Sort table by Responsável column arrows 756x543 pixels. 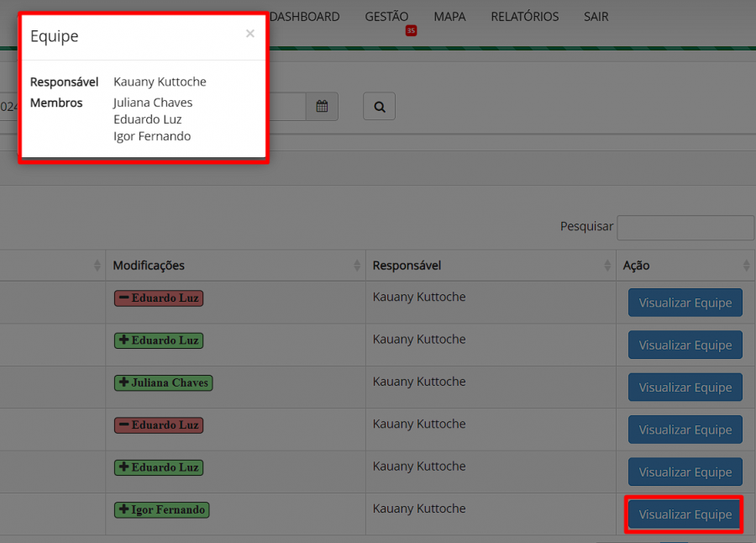(x=607, y=266)
